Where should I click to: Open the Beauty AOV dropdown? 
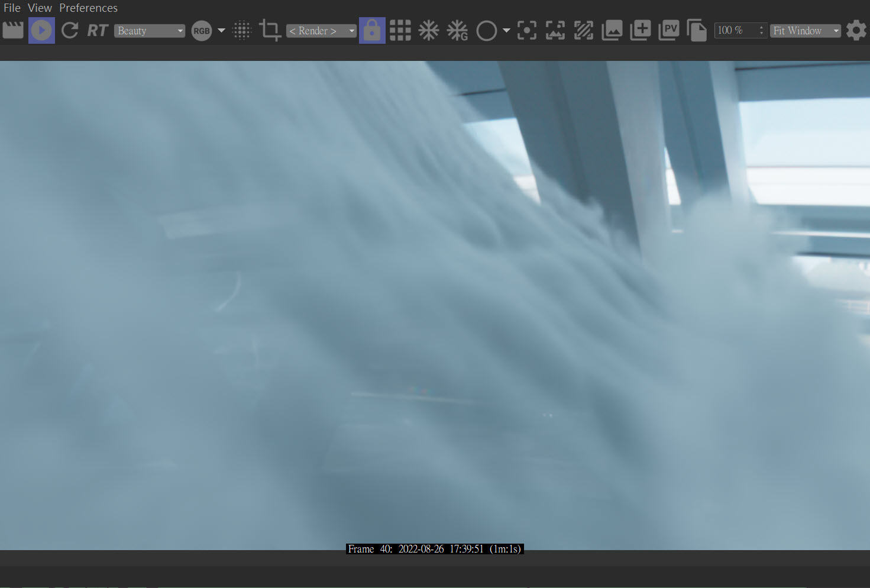(x=150, y=31)
